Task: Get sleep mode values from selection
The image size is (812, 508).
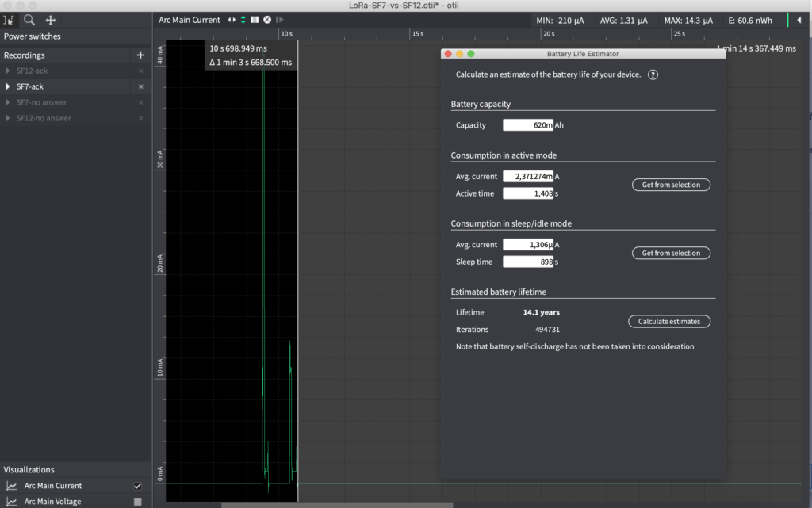Action: 671,253
